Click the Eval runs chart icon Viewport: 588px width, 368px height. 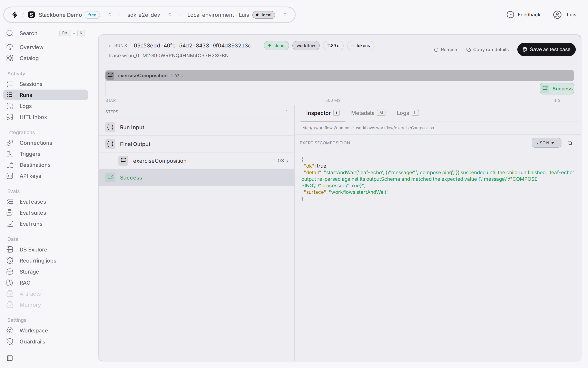[x=10, y=224]
